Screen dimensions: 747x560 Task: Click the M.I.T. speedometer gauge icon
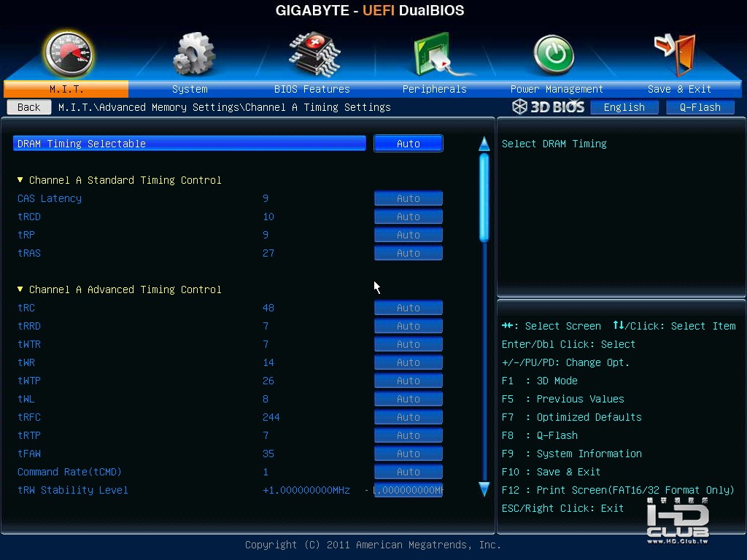tap(68, 54)
